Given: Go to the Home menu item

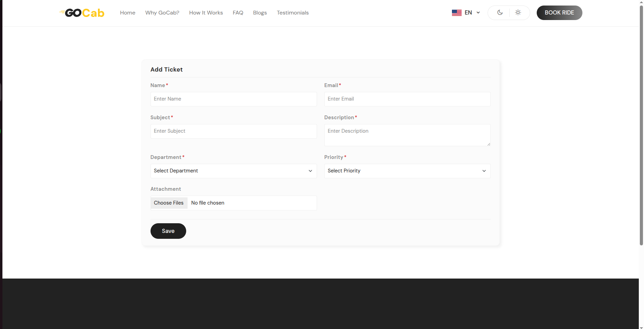Looking at the screenshot, I should click(127, 13).
